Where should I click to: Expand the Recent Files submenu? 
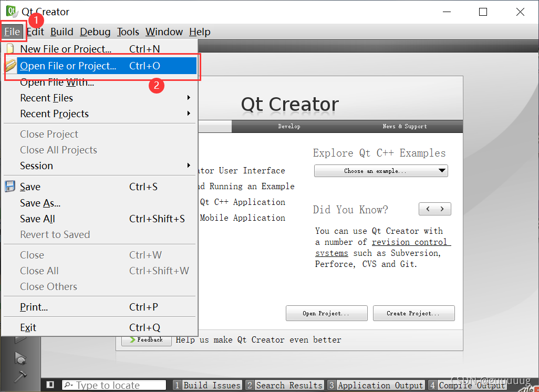pyautogui.click(x=100, y=98)
